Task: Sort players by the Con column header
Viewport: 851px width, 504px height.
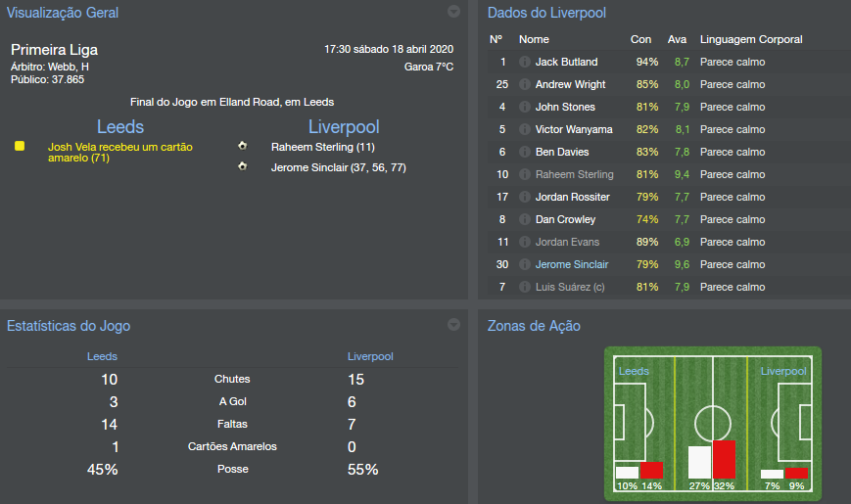Action: (x=640, y=39)
